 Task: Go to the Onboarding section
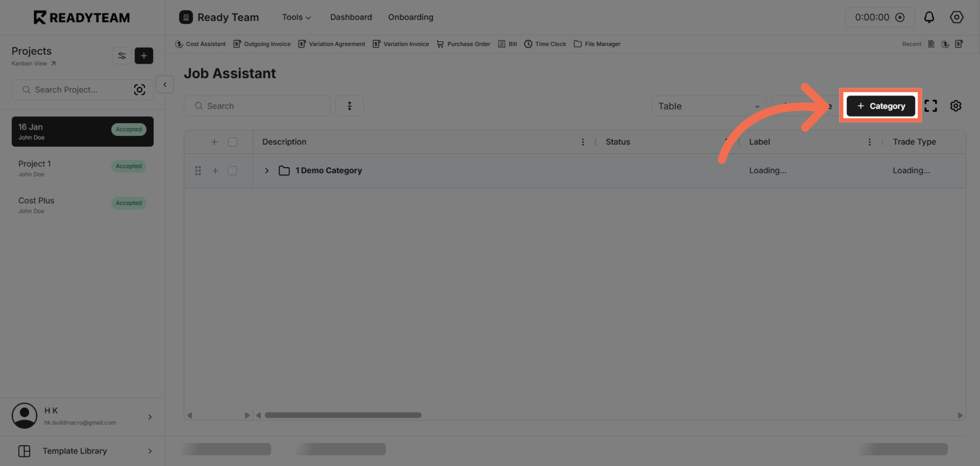tap(410, 17)
